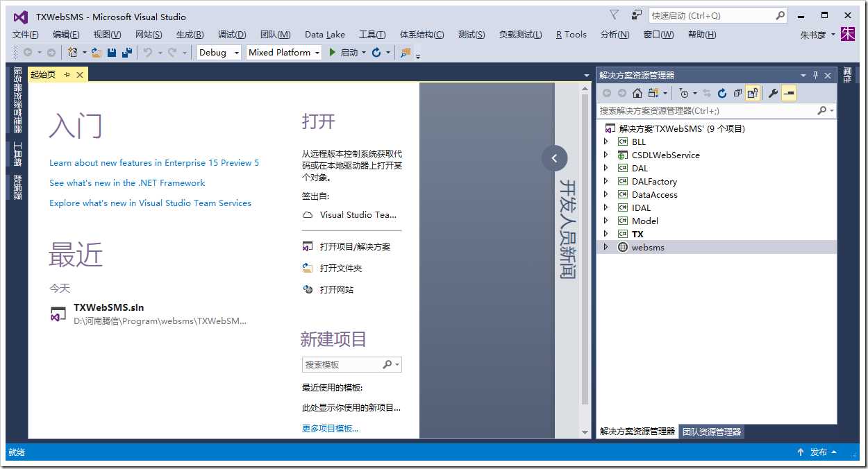Screen dimensions: 868x469
Task: Click the Back arrow in Solution Explorer toolbar
Action: [607, 93]
